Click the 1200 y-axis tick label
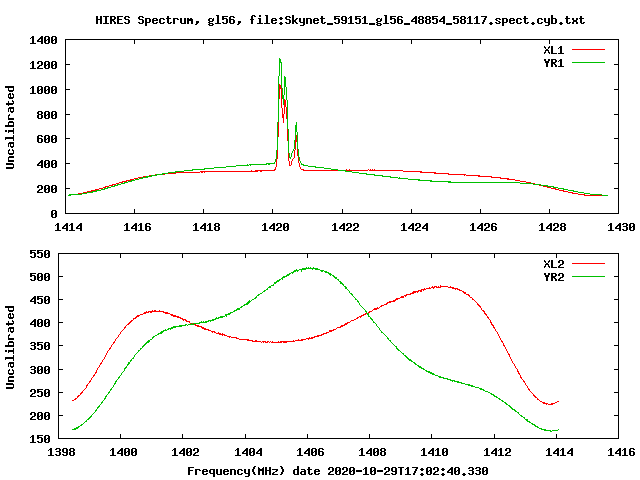The height and width of the screenshot is (480, 640). coord(43,65)
